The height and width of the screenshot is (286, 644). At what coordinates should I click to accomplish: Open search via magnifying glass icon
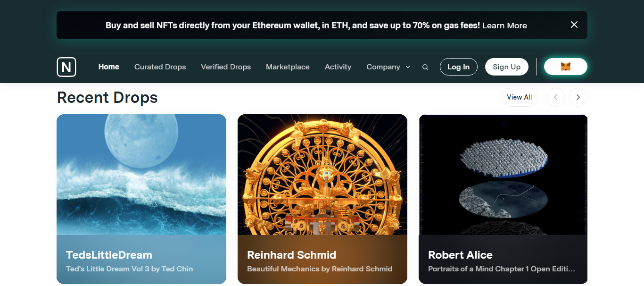(x=425, y=67)
